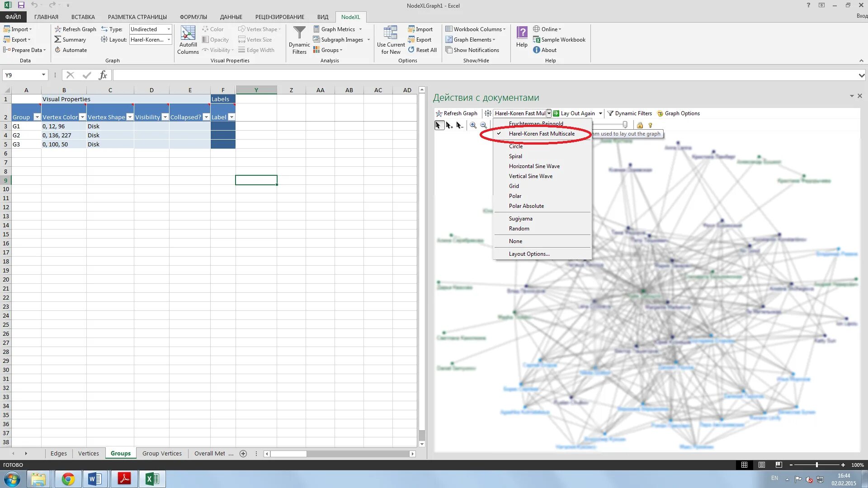Select the subtract-from-selection pointer tool
Viewport: 868px width, 488px height.
(x=459, y=125)
